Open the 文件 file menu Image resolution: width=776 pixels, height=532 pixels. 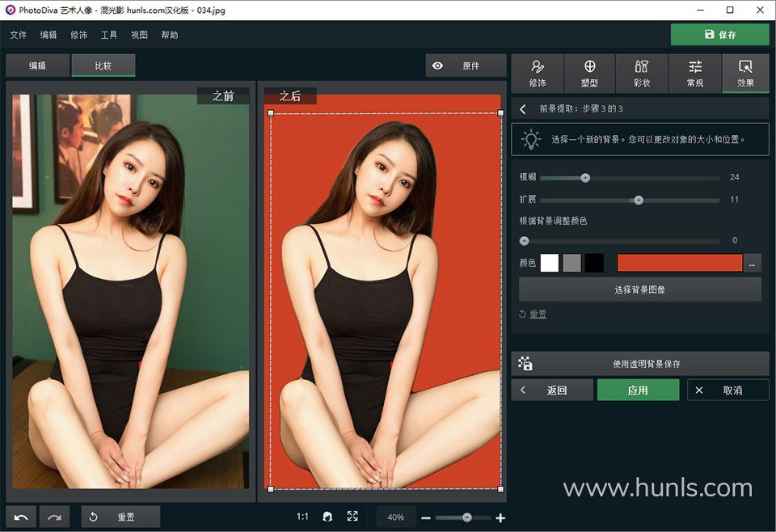(x=19, y=35)
